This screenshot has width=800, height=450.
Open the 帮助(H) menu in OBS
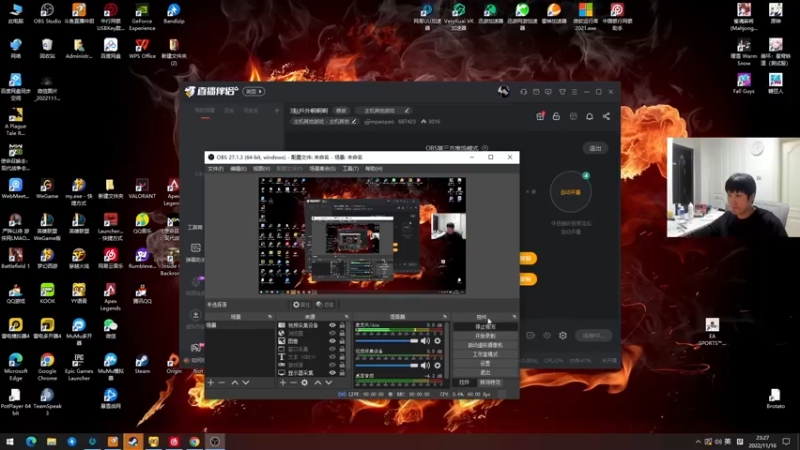click(373, 168)
